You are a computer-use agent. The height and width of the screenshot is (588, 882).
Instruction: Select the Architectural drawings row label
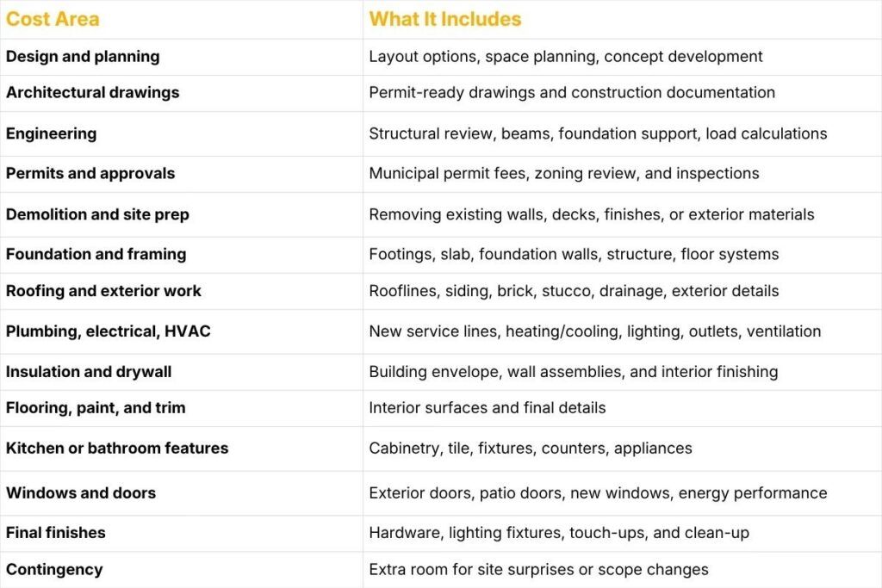(92, 93)
